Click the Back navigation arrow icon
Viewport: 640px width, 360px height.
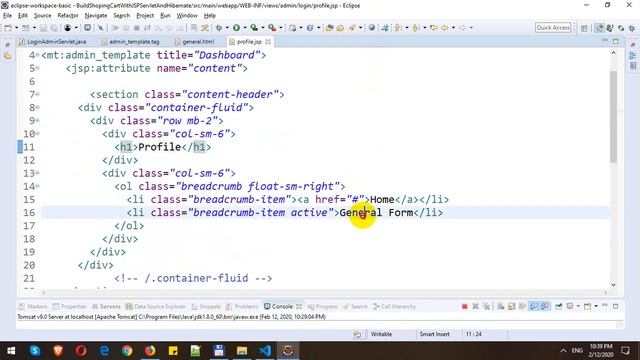445,28
